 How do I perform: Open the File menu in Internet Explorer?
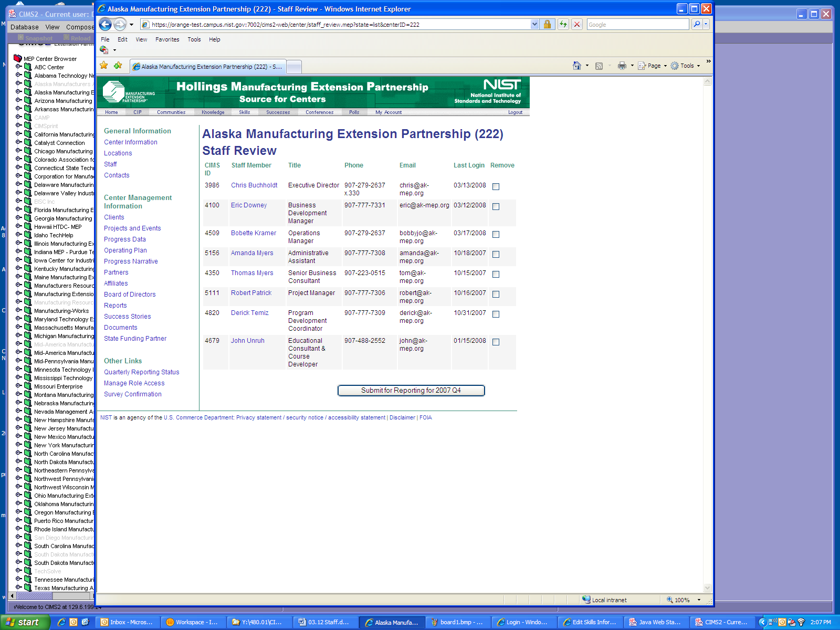coord(105,39)
